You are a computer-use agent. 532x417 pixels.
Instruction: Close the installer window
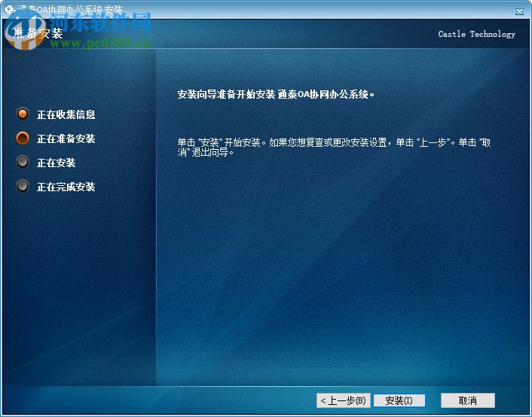point(519,11)
